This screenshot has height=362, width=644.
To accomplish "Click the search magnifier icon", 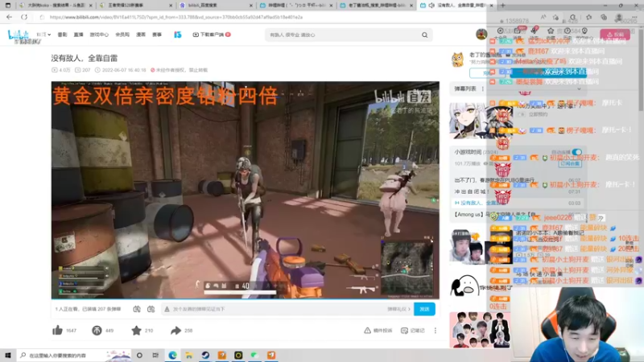I will point(425,35).
